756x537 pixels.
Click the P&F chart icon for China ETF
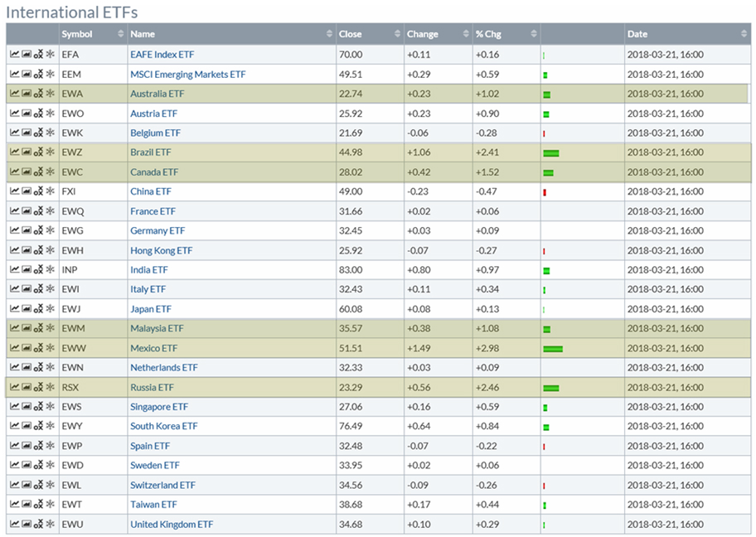tap(38, 191)
